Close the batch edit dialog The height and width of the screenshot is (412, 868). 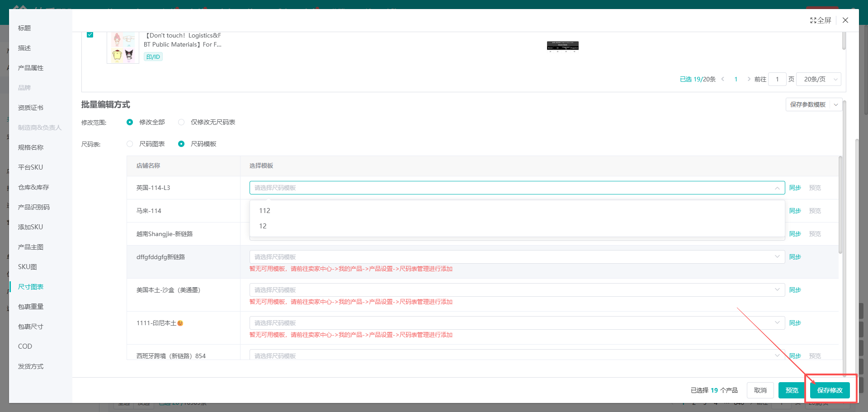(845, 20)
